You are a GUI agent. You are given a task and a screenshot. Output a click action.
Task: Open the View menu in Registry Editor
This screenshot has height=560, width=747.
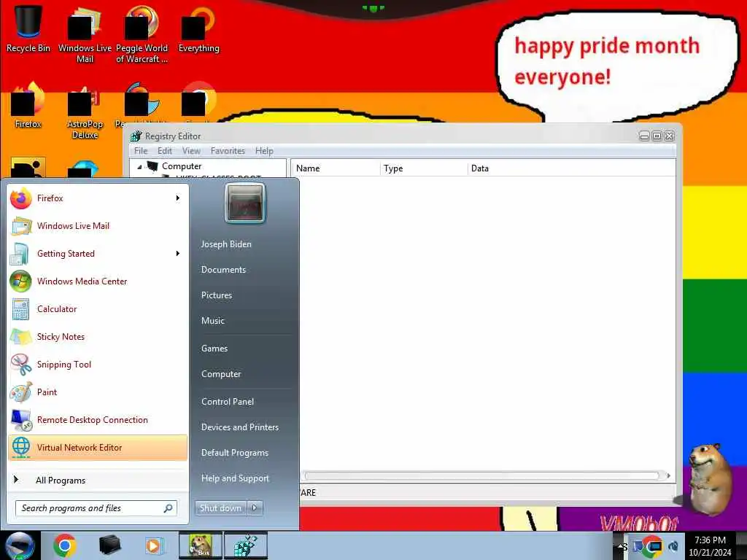191,151
